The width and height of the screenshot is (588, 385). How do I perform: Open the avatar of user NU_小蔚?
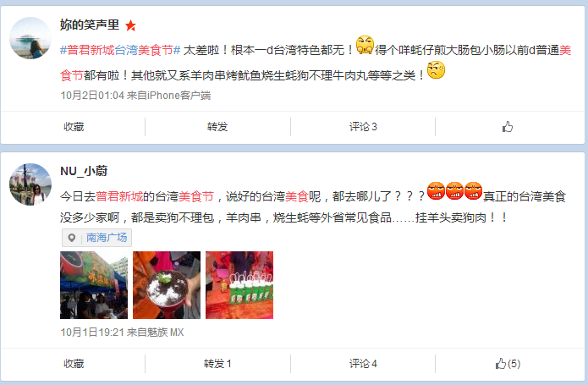click(x=30, y=184)
